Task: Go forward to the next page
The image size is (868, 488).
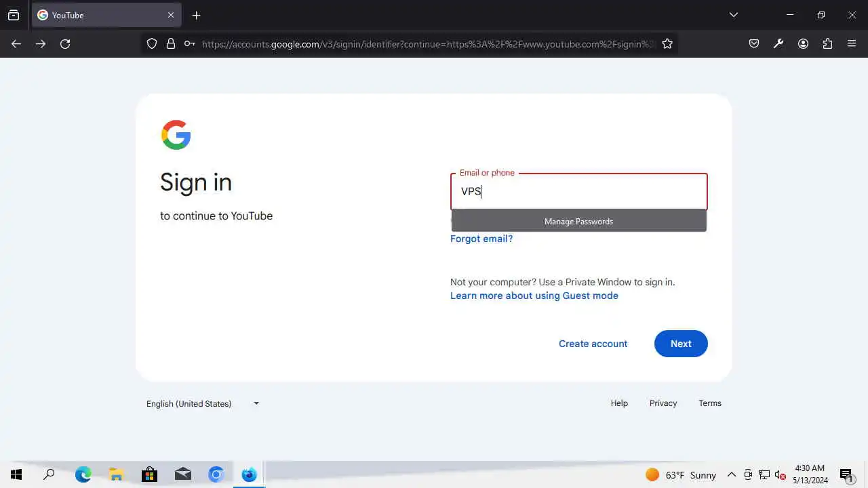Action: point(41,43)
